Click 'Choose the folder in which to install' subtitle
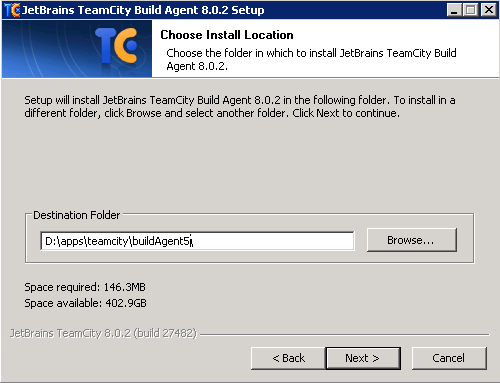This screenshot has height=383, width=500. coord(311,59)
